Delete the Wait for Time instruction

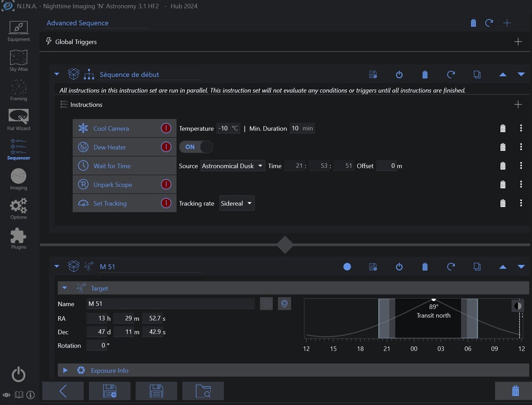[503, 166]
